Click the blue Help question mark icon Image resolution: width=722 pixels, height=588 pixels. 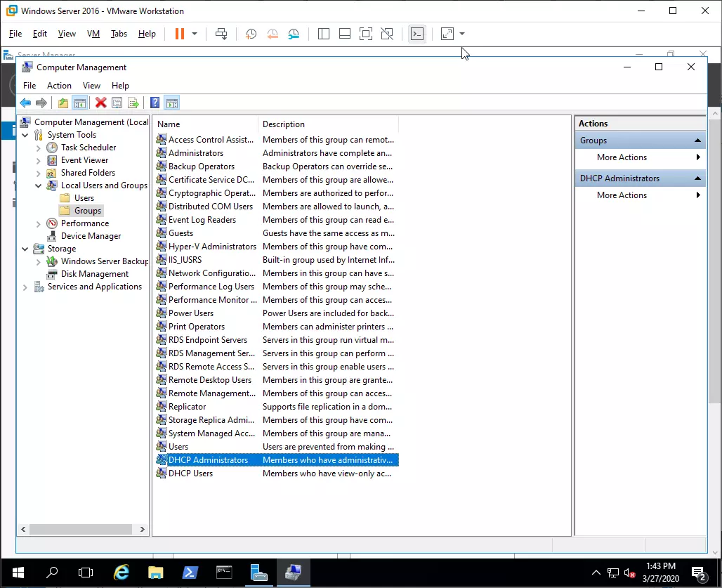pos(155,103)
